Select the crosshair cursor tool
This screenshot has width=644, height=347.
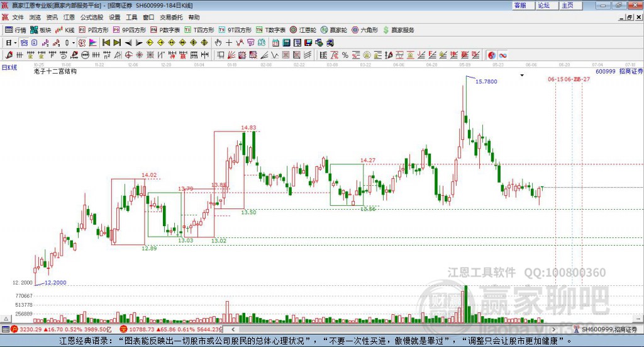229,43
